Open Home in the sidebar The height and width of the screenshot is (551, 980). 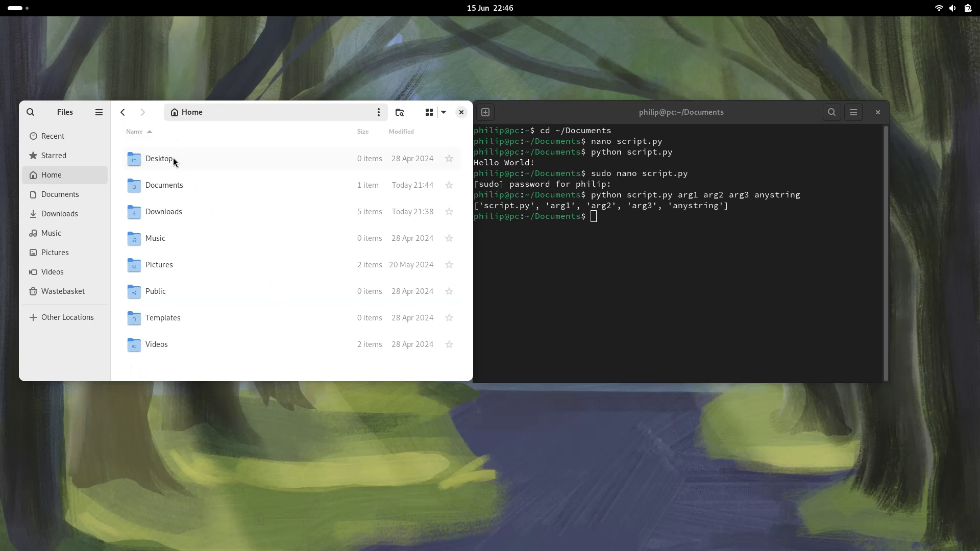(x=65, y=175)
